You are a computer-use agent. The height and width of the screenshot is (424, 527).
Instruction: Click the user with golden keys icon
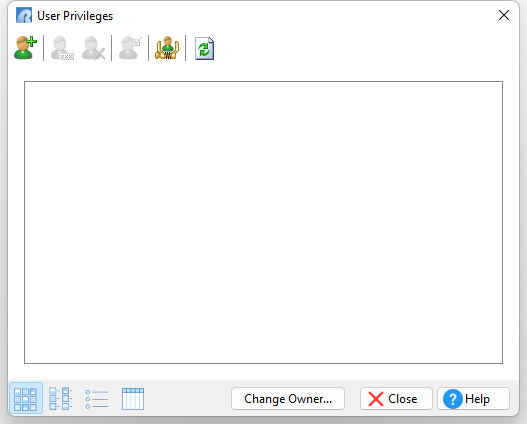pos(167,48)
